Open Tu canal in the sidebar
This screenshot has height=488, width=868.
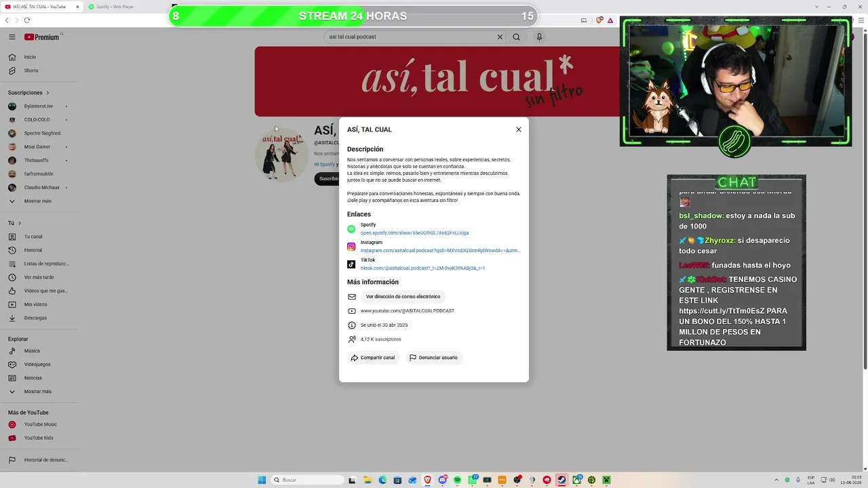click(39, 237)
